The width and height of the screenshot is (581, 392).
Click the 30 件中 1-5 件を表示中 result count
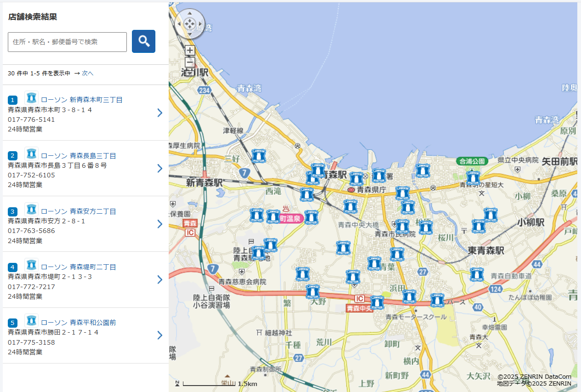point(39,73)
